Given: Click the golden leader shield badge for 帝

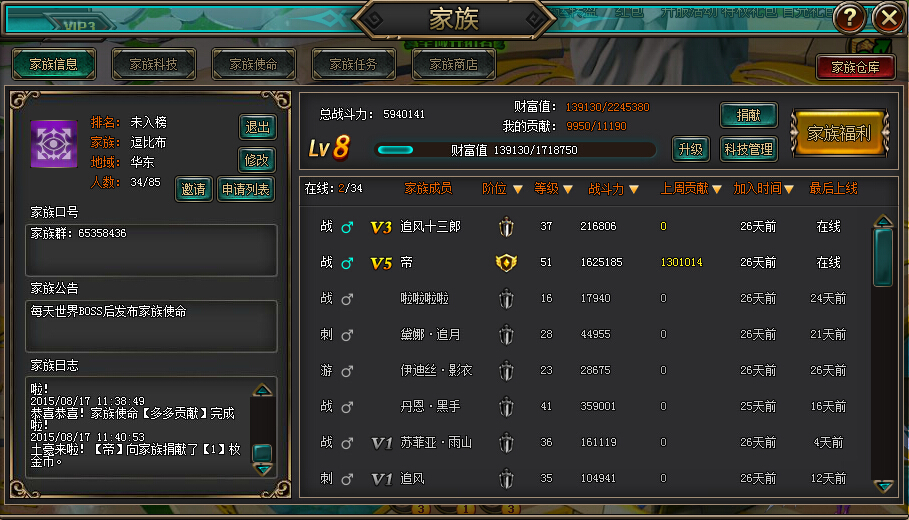Looking at the screenshot, I should 506,263.
